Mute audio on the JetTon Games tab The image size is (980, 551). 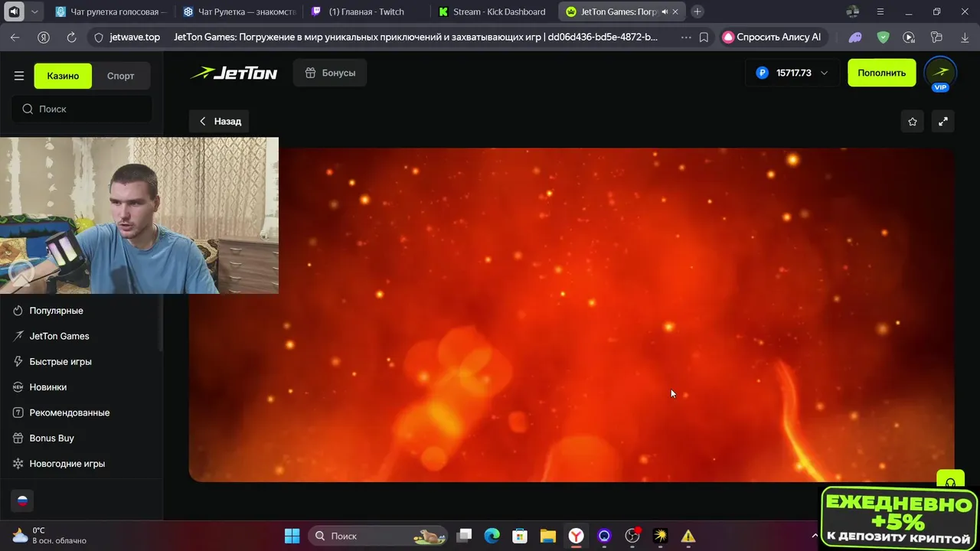tap(664, 11)
